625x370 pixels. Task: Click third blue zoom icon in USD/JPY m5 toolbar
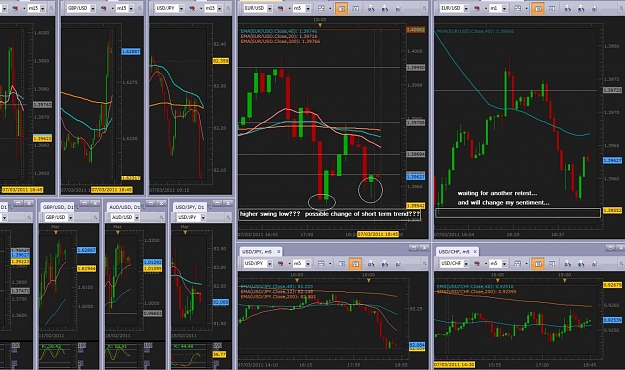pyautogui.click(x=398, y=264)
